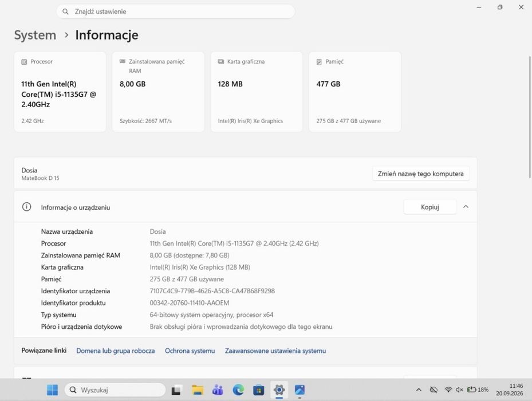Click the info circle icon
The width and height of the screenshot is (532, 401).
pos(26,207)
